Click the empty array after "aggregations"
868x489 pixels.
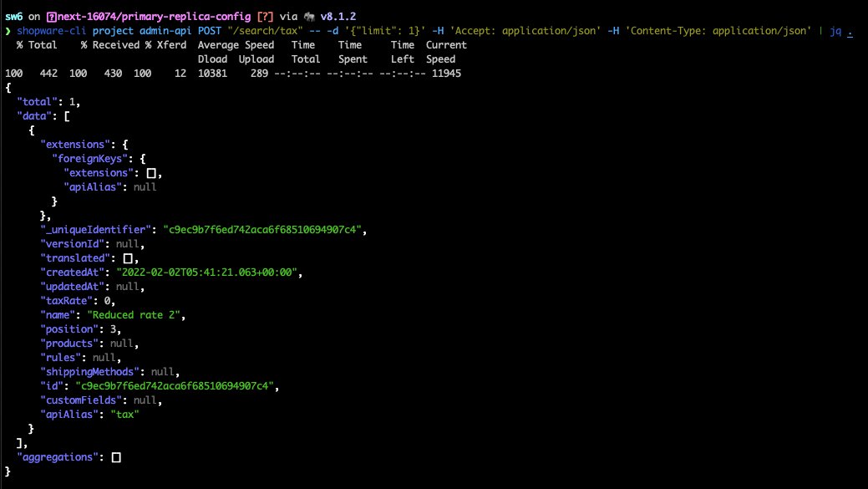pyautogui.click(x=116, y=457)
